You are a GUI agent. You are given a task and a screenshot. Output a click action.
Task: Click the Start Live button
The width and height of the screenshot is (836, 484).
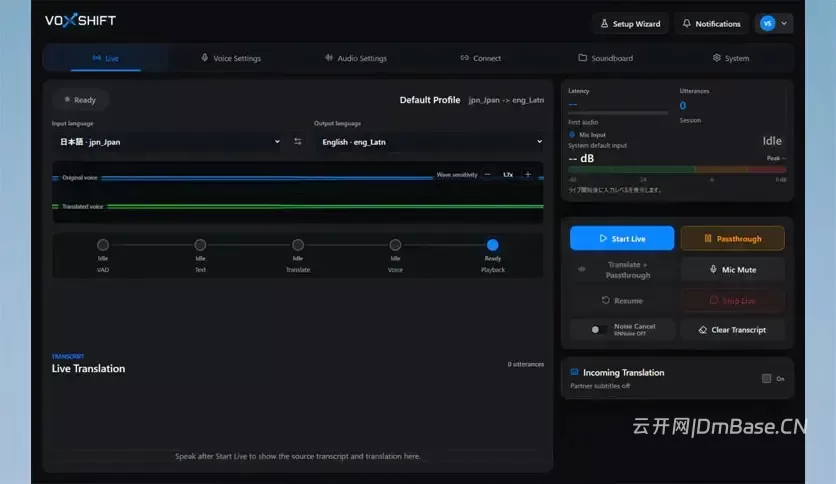click(622, 238)
